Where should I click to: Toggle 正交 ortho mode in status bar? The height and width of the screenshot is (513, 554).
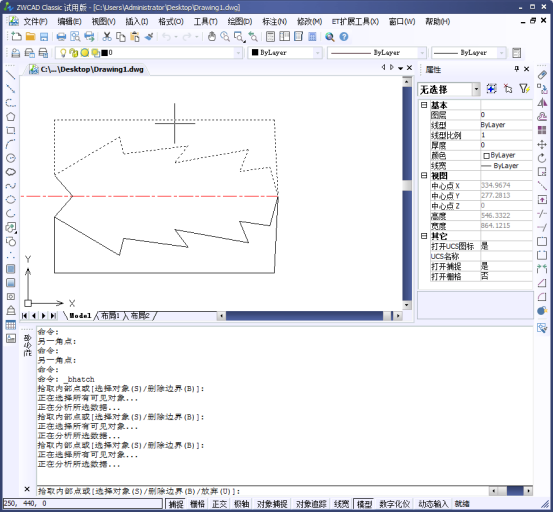coord(219,504)
